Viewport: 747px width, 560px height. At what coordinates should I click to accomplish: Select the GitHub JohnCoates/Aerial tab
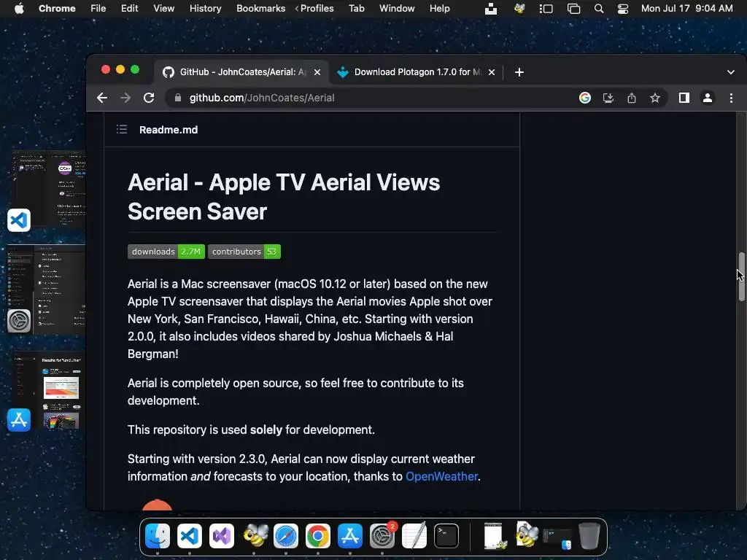click(241, 72)
